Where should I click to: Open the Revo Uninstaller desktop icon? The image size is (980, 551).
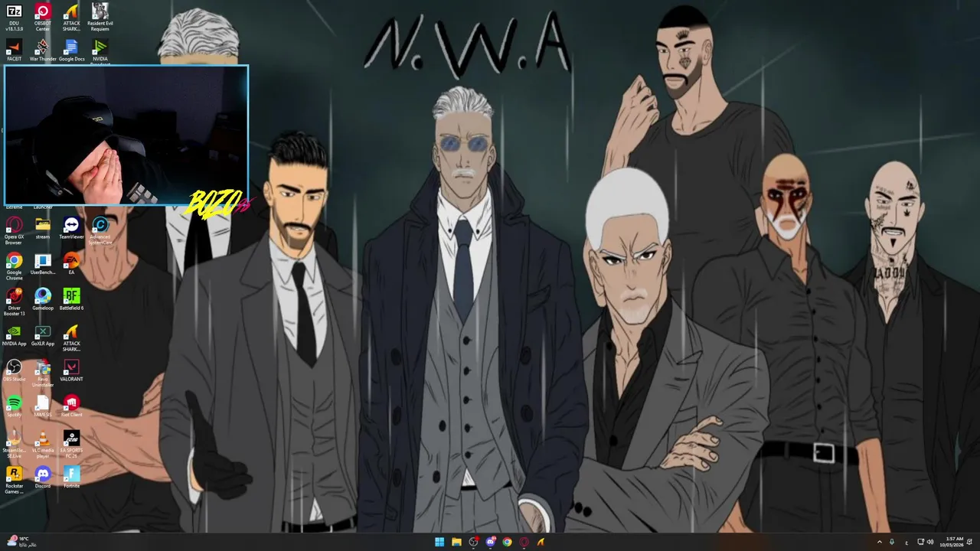tap(43, 373)
